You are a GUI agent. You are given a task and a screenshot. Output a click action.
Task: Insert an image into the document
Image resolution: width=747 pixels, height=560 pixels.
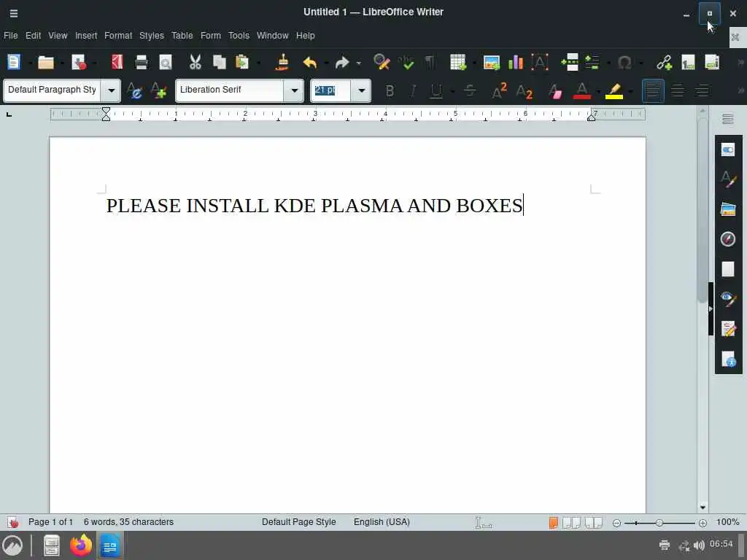pos(491,63)
